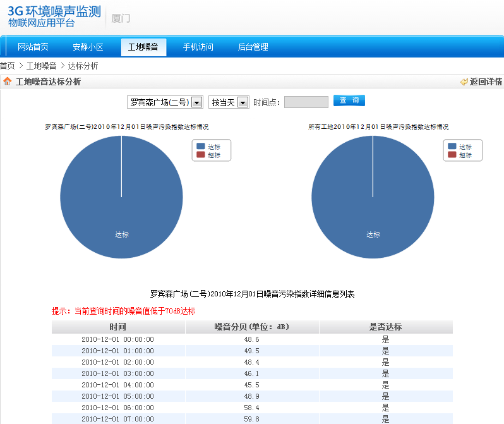Click 工地噪音 breadcrumb link
Image resolution: width=504 pixels, height=424 pixels.
tap(41, 66)
